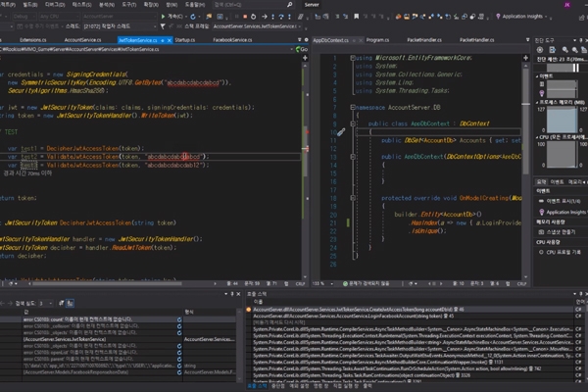Screen dimensions: 588x392
Task: Click the settings gear in Diagnostic Tools panel
Action: (x=540, y=50)
